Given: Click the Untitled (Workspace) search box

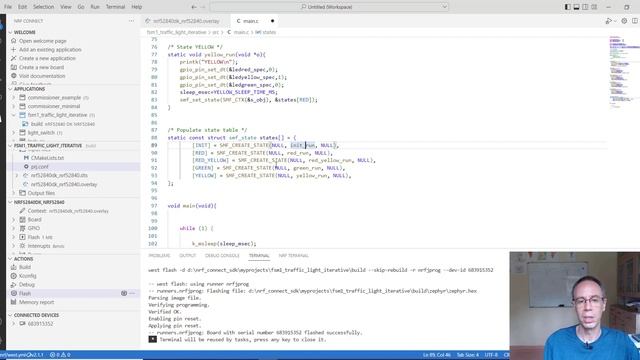Looking at the screenshot, I should (x=329, y=7).
